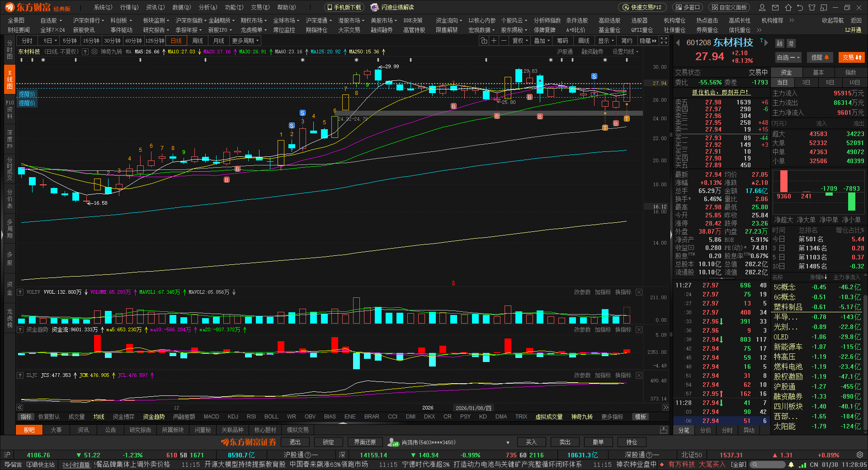868x470 pixels.
Task: Go to previous stock with left arrow
Action: (678, 42)
